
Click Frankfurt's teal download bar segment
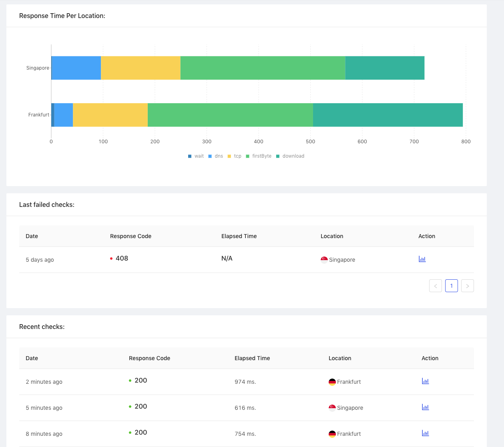pos(388,115)
